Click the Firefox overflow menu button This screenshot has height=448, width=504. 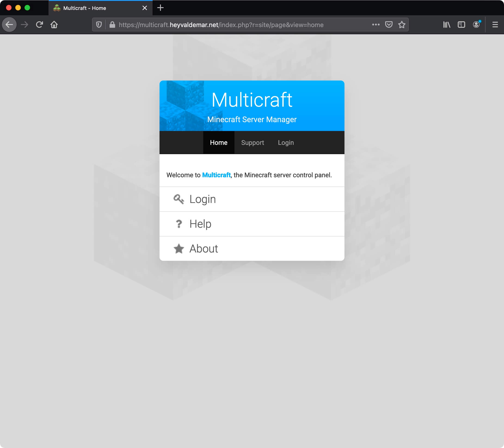point(375,25)
